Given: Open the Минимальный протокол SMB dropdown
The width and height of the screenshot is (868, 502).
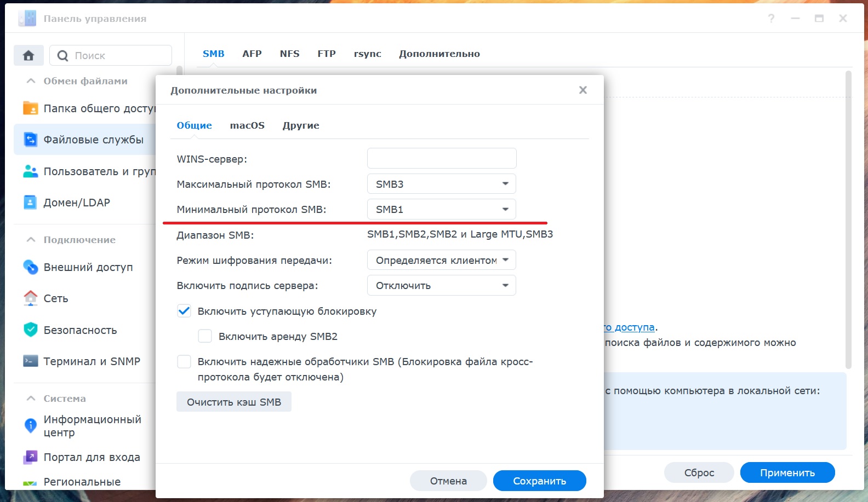Looking at the screenshot, I should coord(441,209).
